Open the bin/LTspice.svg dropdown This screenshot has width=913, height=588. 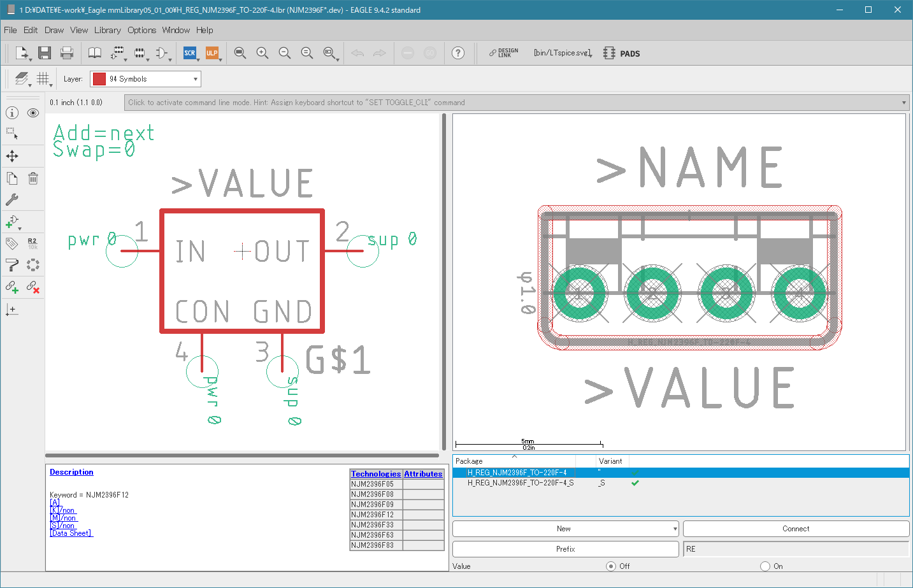[563, 53]
